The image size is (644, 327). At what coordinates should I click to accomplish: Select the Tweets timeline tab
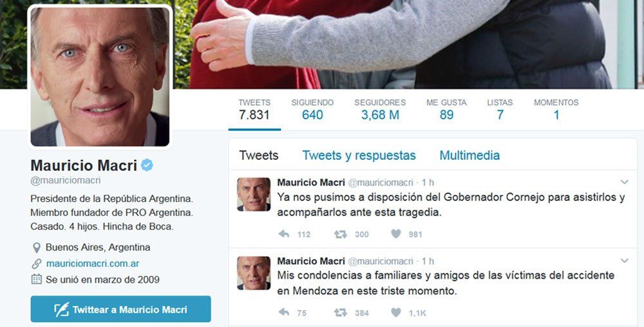[259, 155]
